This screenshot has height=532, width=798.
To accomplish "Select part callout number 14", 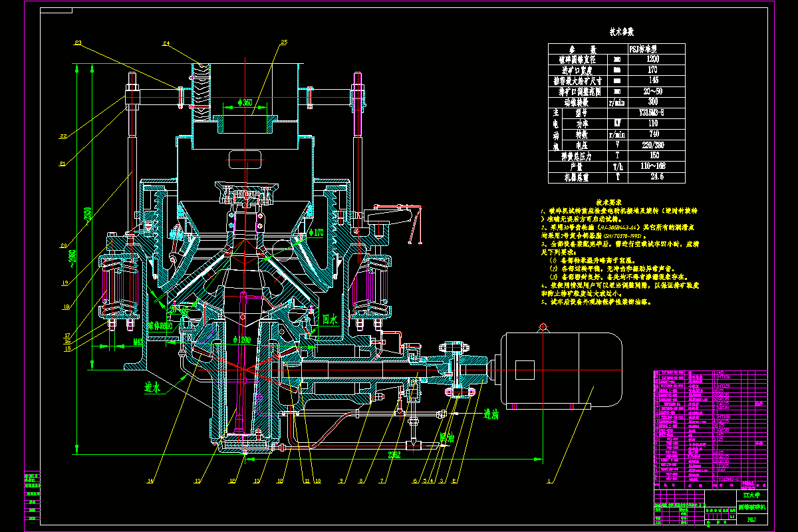I will [150, 480].
